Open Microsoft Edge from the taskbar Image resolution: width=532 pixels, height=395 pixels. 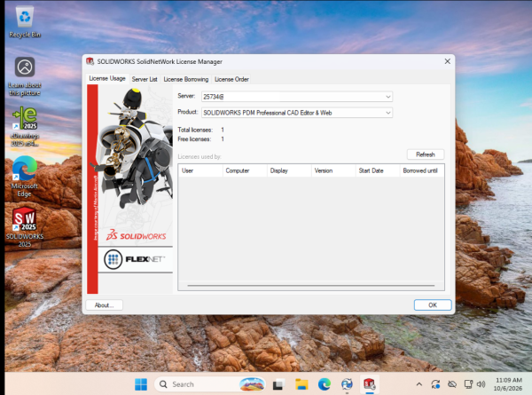(325, 384)
